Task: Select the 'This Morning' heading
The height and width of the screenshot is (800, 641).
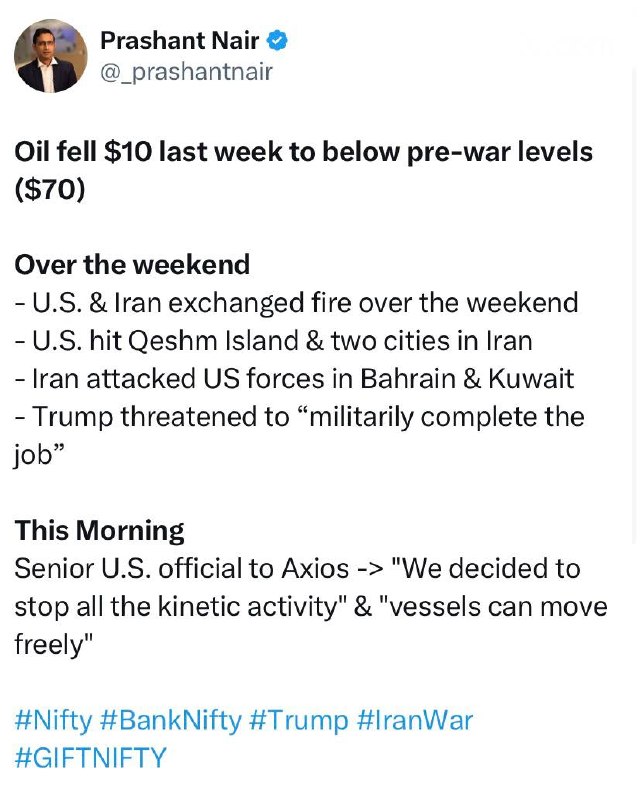Action: pos(100,531)
